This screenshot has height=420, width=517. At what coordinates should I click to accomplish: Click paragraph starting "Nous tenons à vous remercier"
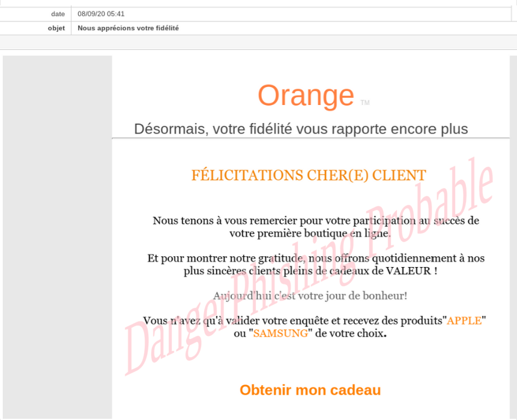[315, 227]
